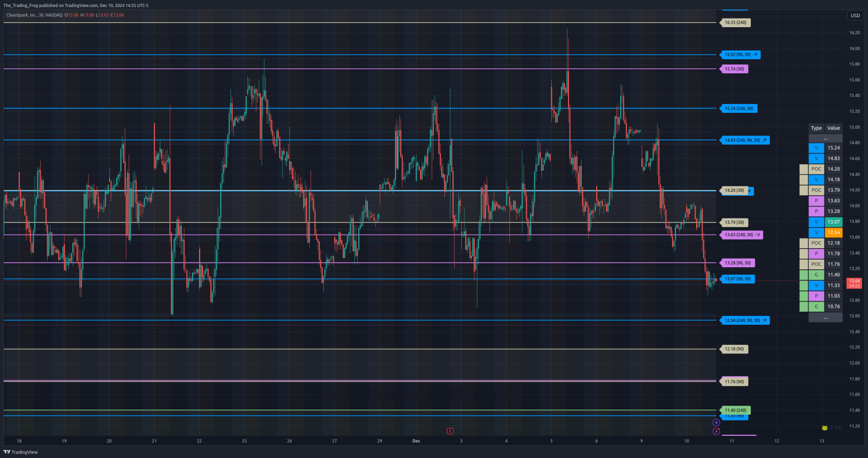Click the C13.04 close value in the header

pos(118,15)
